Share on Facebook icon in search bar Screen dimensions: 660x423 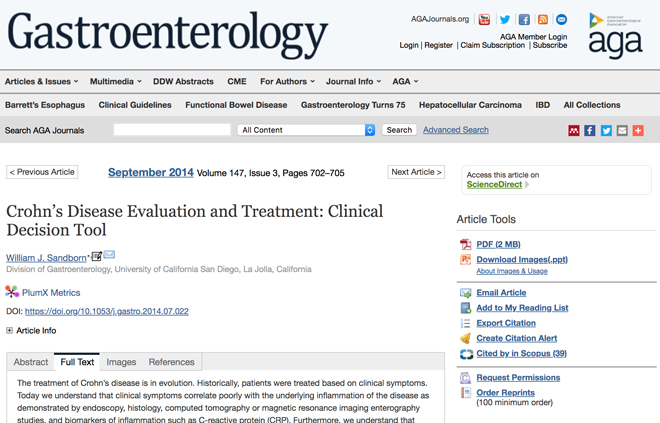point(590,130)
